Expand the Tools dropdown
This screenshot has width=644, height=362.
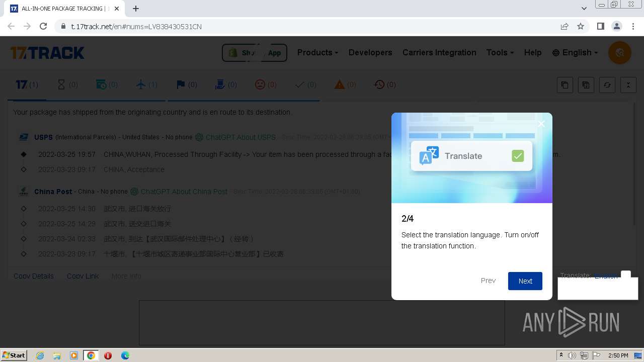click(500, 52)
